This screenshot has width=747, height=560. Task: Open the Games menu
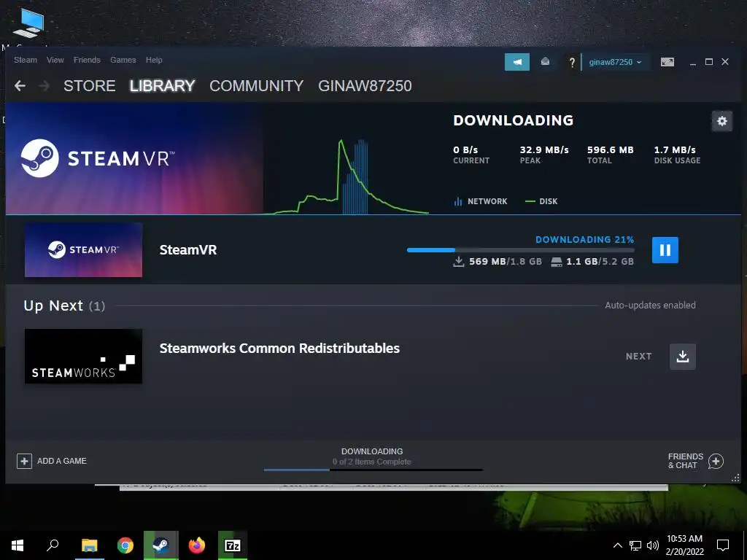tap(123, 60)
